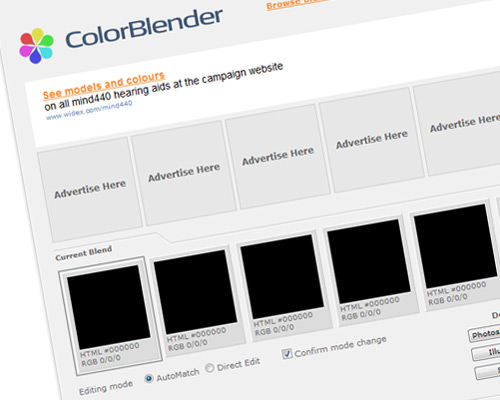Viewport: 500px width, 400px height.
Task: Click the orange Browse link at top
Action: coord(297,4)
